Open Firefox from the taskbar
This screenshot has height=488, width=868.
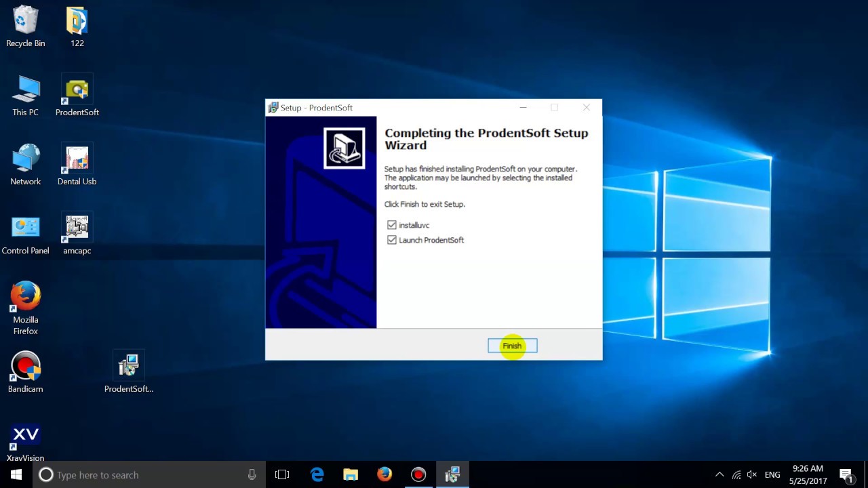click(384, 475)
